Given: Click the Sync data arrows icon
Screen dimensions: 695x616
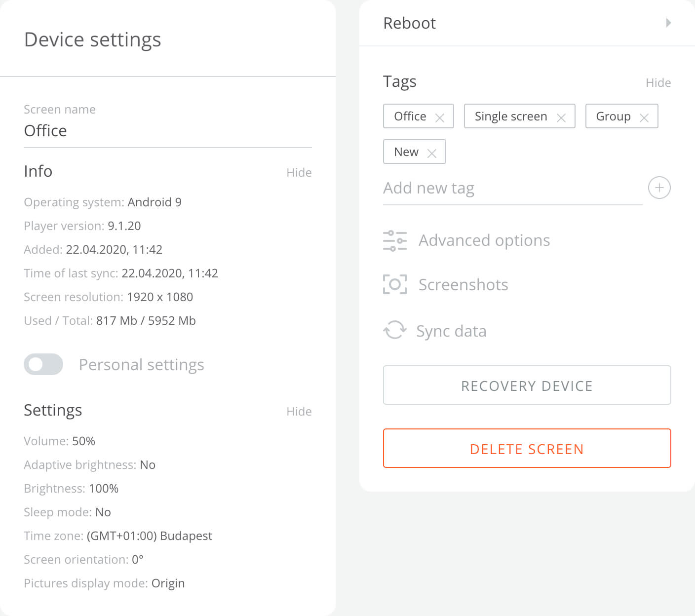Looking at the screenshot, I should coord(395,330).
